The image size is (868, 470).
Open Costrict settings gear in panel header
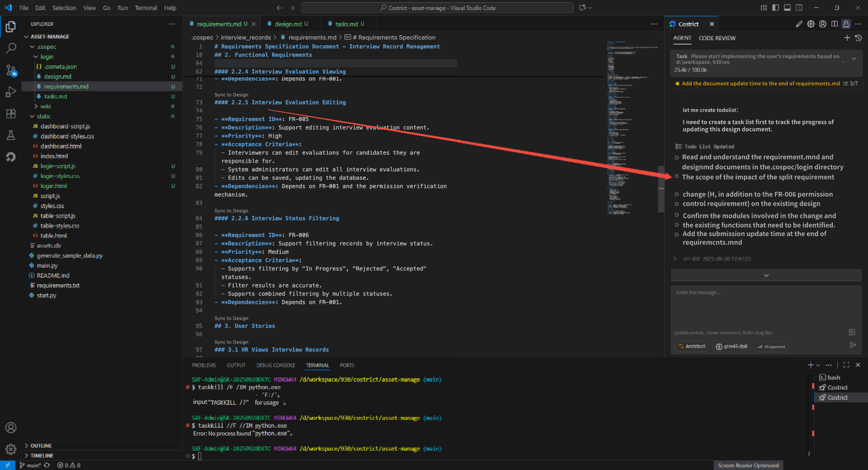pyautogui.click(x=811, y=24)
